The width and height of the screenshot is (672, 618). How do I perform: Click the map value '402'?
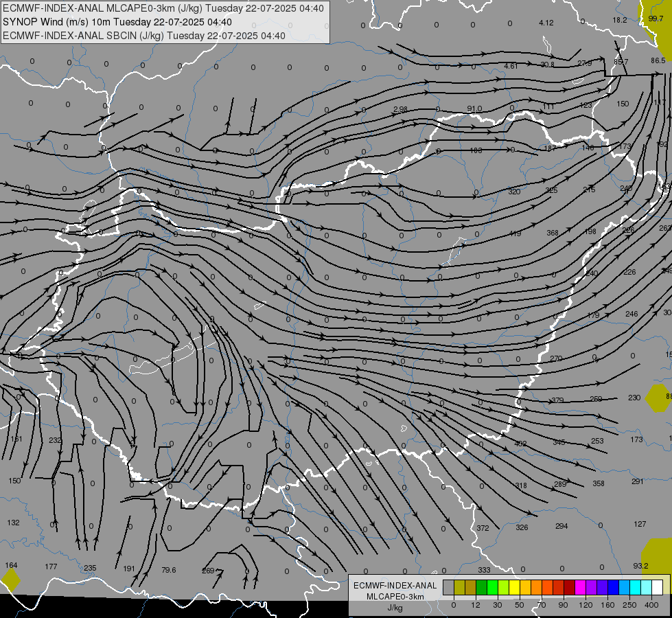(520, 444)
